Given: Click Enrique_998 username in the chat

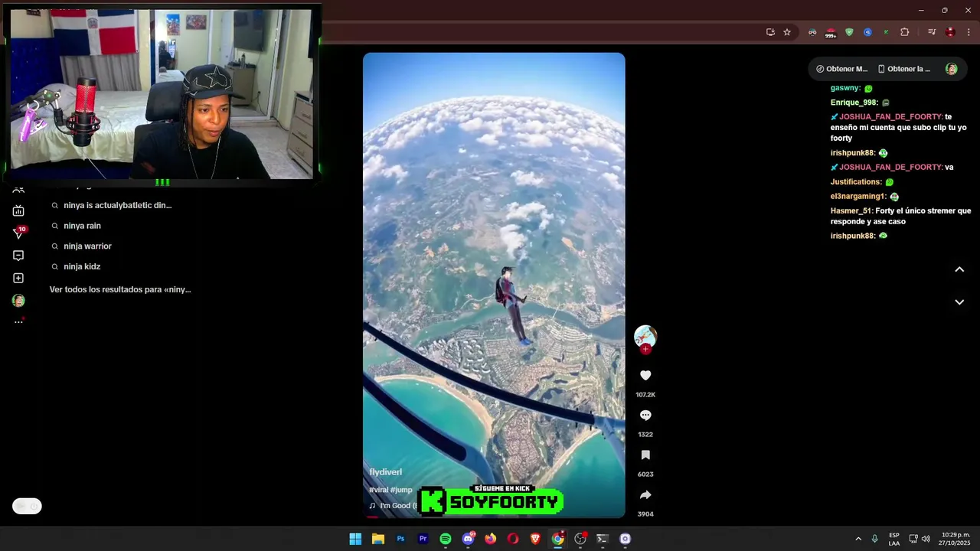Looking at the screenshot, I should tap(854, 103).
